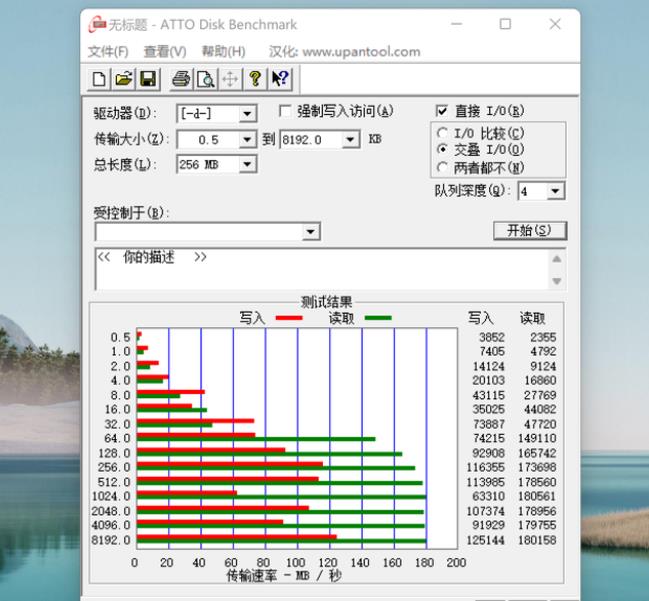Screen dimensions: 649x601
Task: Click the New document toolbar icon
Action: click(x=100, y=79)
